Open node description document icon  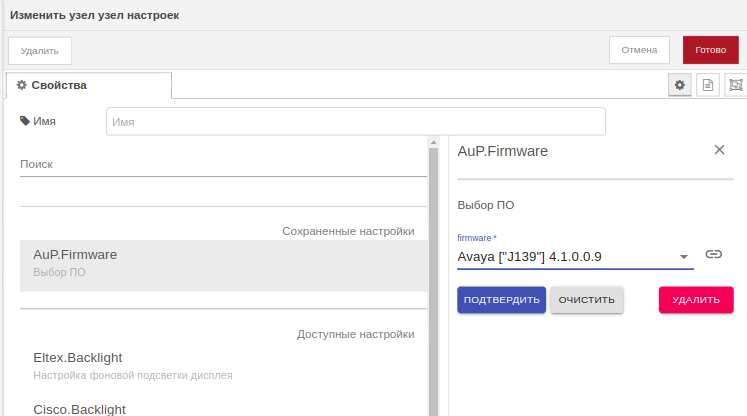[x=707, y=86]
